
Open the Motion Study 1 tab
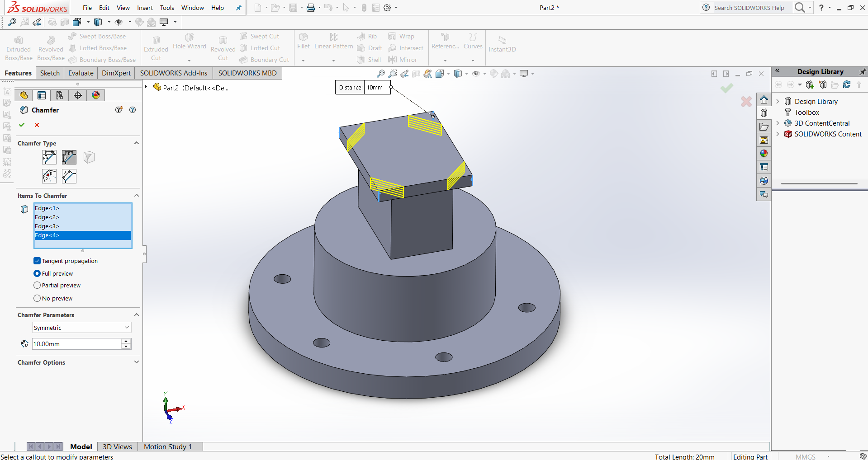pos(168,446)
